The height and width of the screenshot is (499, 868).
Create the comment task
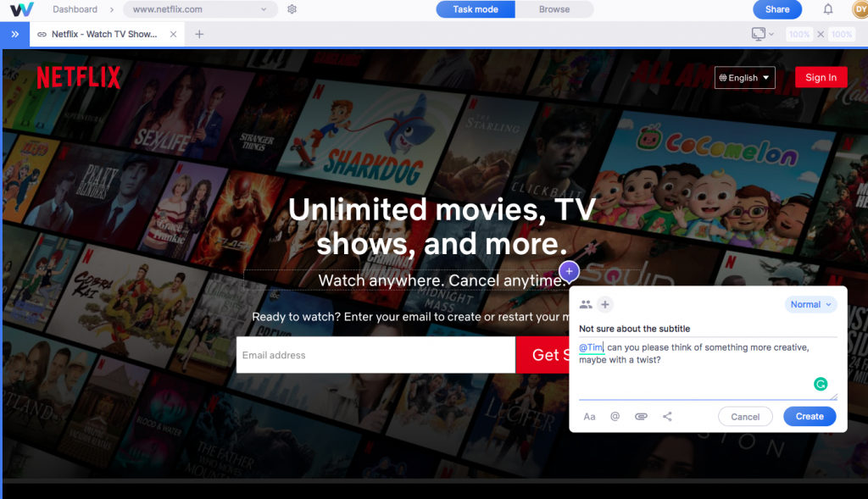coord(810,417)
